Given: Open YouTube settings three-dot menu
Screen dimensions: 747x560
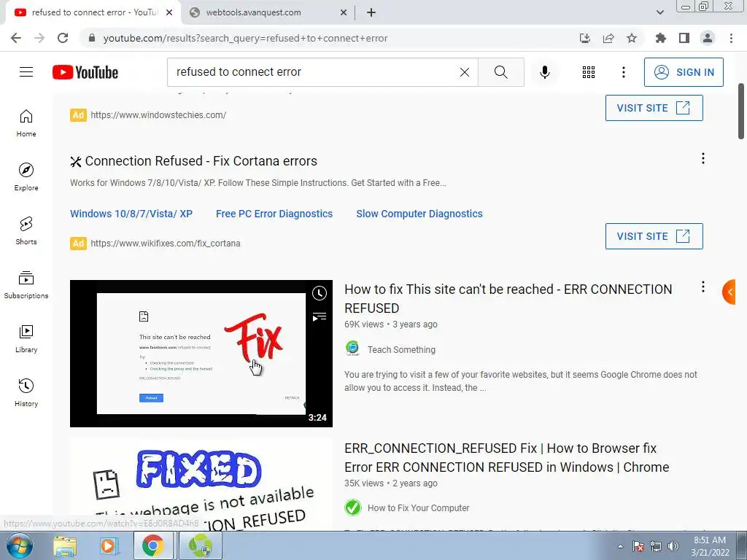Looking at the screenshot, I should [x=623, y=72].
